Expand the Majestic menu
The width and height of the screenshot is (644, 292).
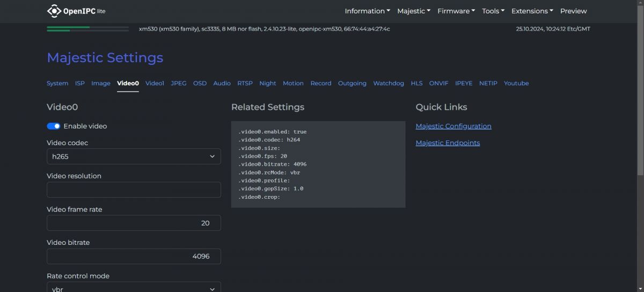click(x=414, y=11)
